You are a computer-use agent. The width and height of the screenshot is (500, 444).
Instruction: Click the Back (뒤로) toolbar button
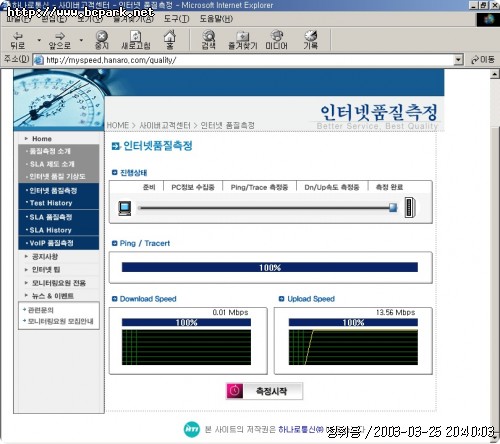click(x=17, y=40)
